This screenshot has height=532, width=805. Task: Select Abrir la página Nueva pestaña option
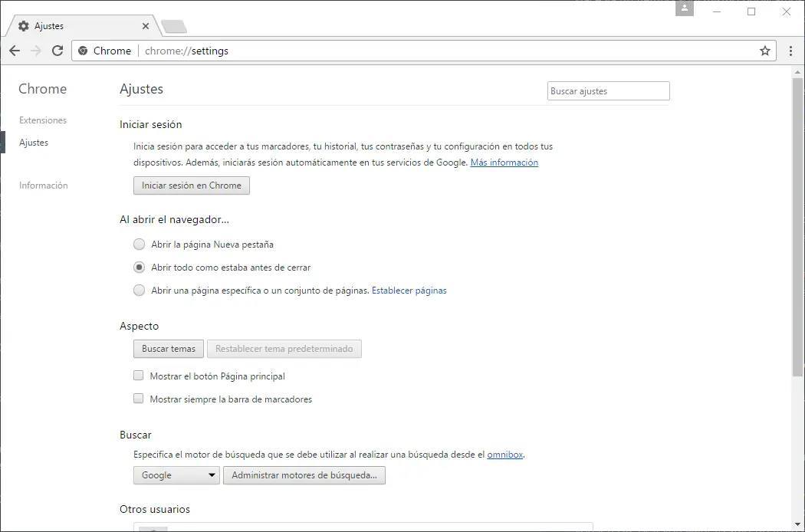139,245
